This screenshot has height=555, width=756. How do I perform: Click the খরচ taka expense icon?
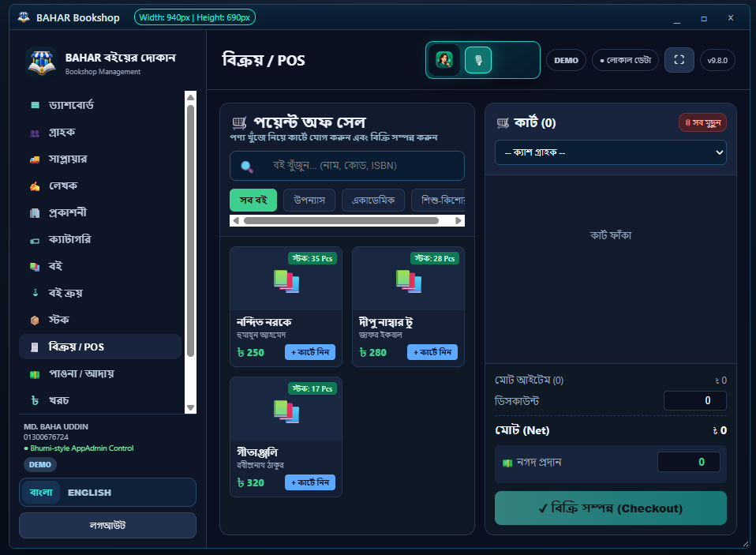(35, 401)
